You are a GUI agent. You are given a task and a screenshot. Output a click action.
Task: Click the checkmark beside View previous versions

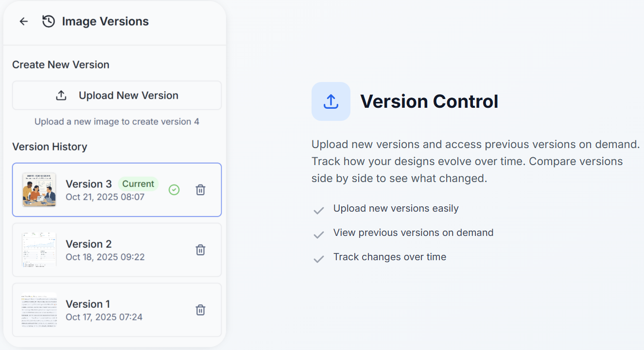coord(318,234)
